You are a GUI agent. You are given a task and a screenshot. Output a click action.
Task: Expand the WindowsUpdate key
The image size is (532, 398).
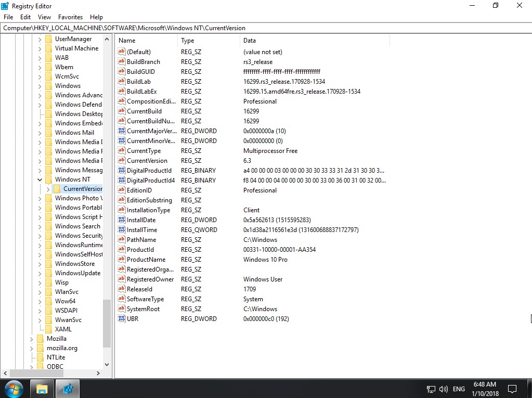(x=40, y=273)
